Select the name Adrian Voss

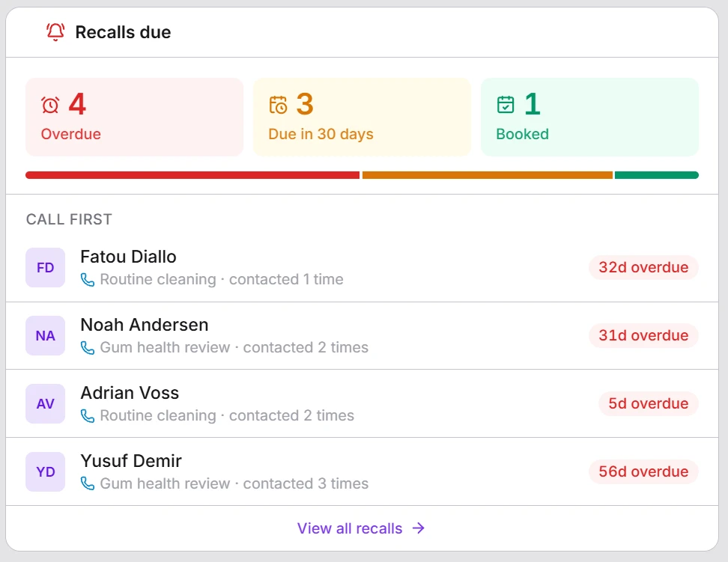point(130,393)
